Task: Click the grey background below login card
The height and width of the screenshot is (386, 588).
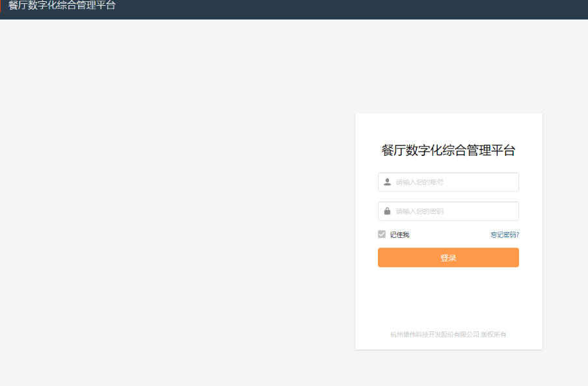Action: (x=448, y=368)
